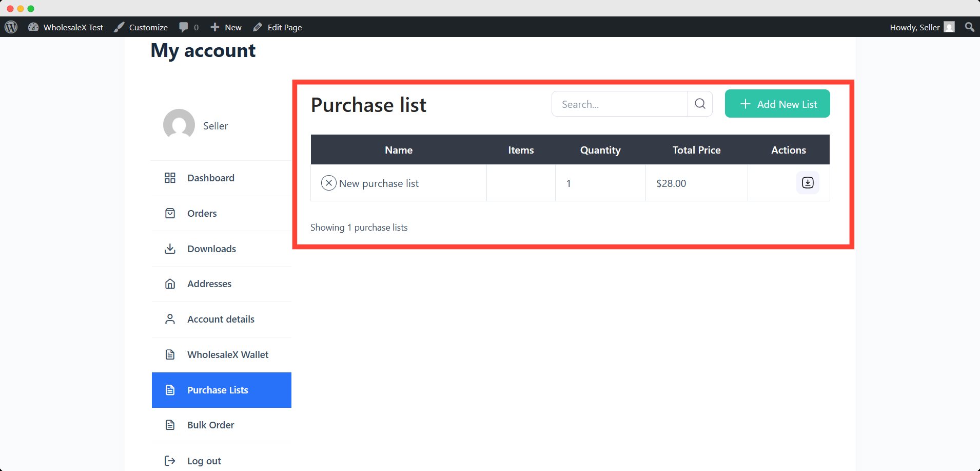
Task: Open Account details in sidebar
Action: [x=222, y=319]
